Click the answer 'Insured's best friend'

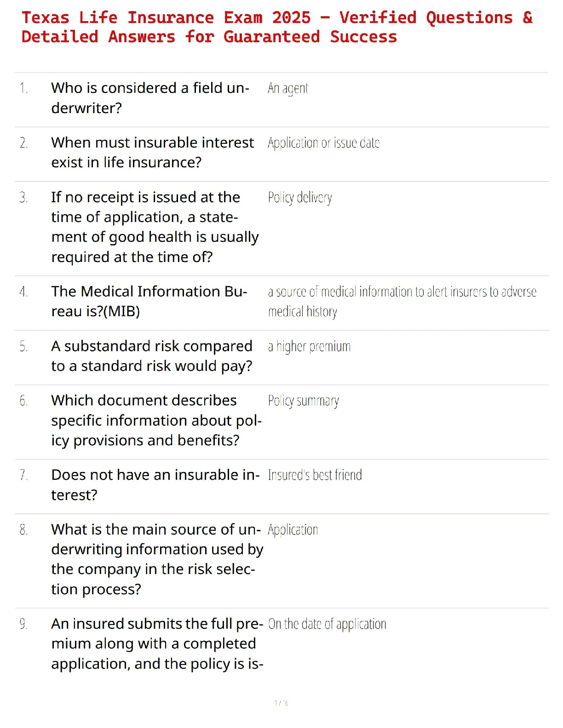tap(315, 475)
